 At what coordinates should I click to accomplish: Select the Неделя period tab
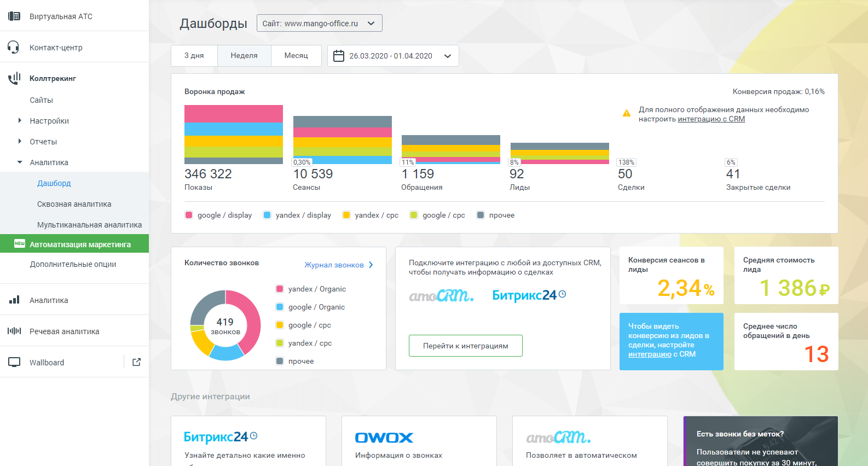click(244, 56)
